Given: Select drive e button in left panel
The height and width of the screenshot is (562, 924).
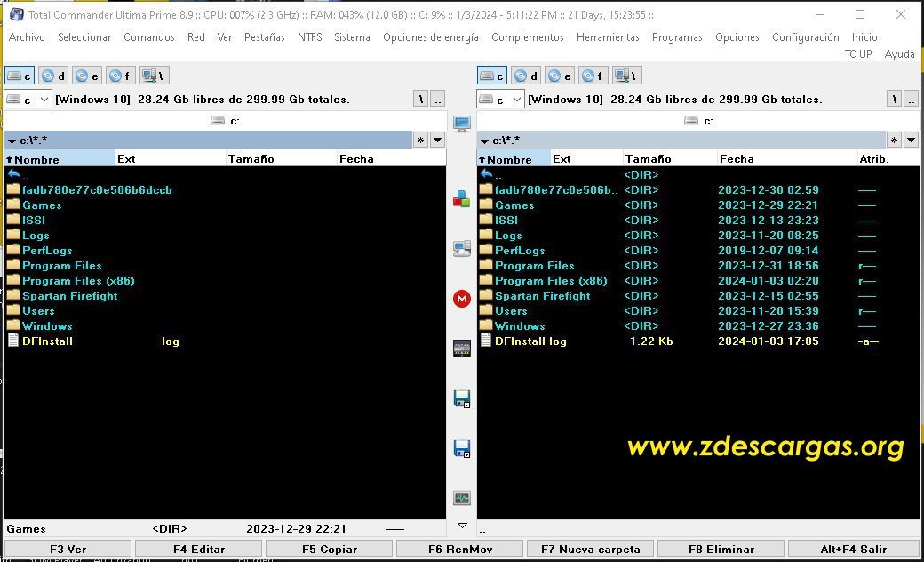Looking at the screenshot, I should tap(87, 76).
